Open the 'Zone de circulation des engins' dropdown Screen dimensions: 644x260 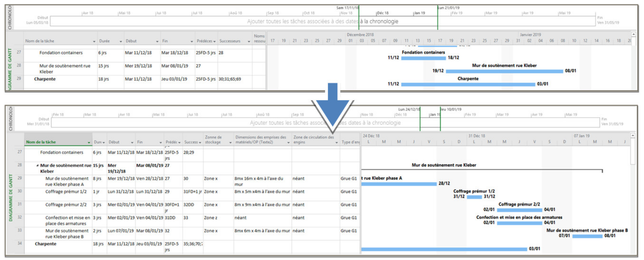point(337,143)
